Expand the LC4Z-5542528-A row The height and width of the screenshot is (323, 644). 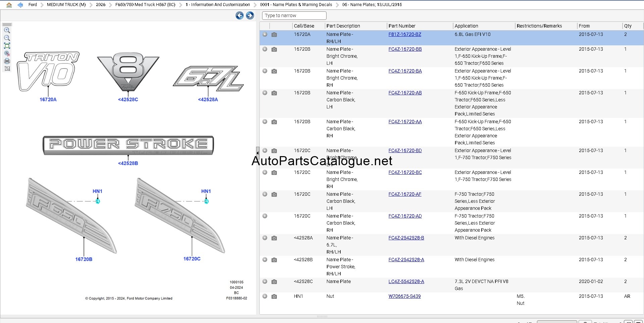[265, 281]
